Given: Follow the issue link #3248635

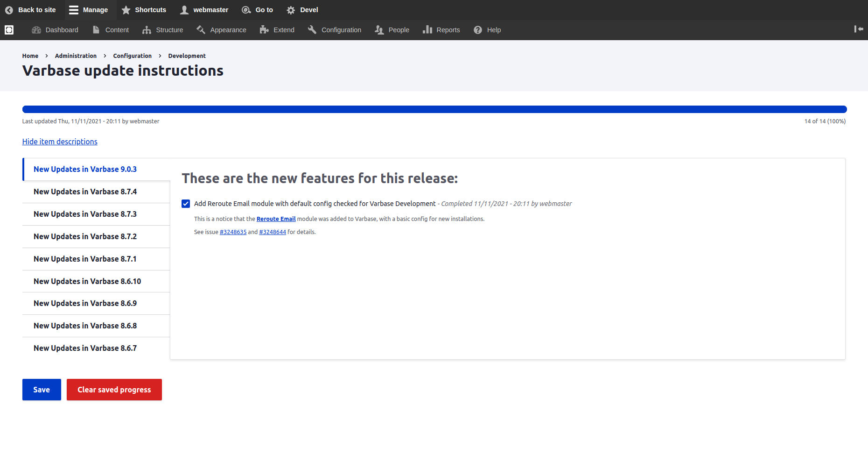Looking at the screenshot, I should (x=233, y=232).
